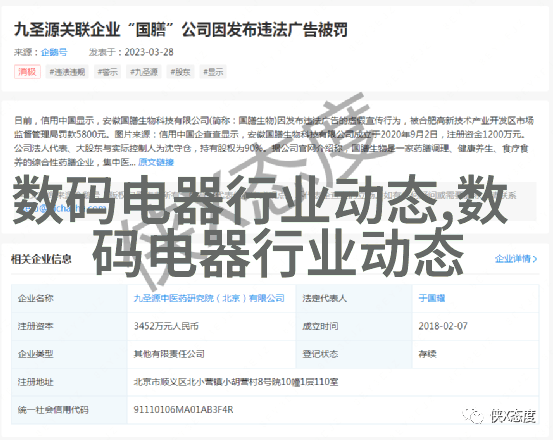Viewport: 553px width, 440px height.
Task: Open 企业详情 company details link
Action: pyautogui.click(x=512, y=259)
